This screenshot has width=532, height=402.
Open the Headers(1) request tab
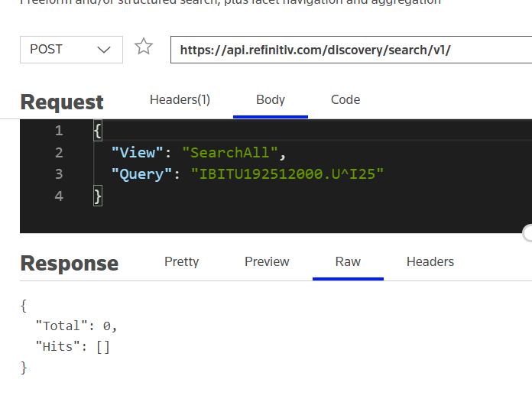coord(180,100)
